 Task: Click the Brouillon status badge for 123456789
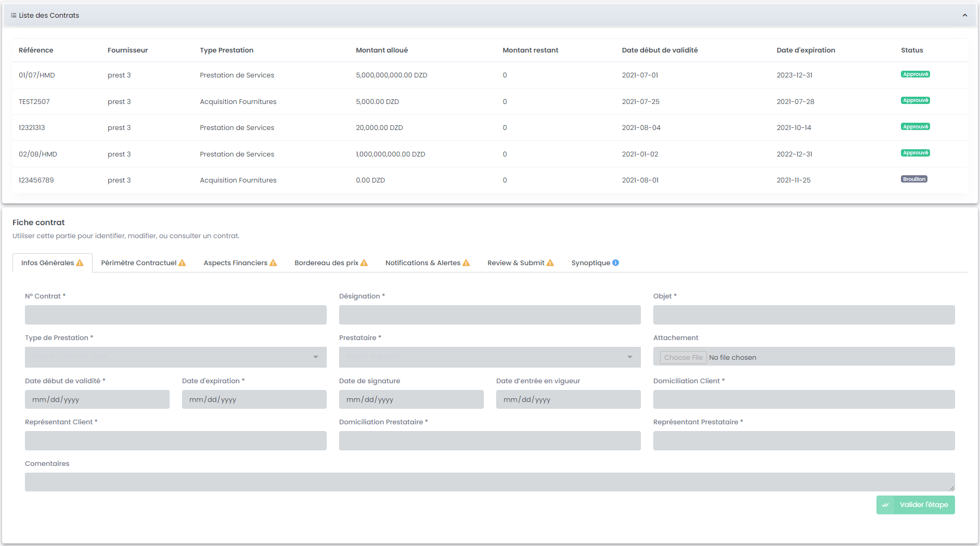tap(914, 179)
